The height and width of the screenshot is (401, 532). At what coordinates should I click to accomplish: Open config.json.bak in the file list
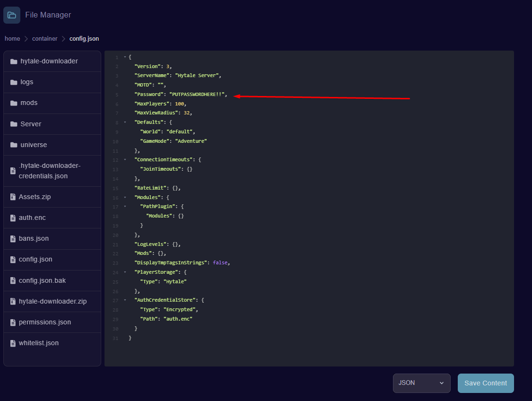pos(42,281)
